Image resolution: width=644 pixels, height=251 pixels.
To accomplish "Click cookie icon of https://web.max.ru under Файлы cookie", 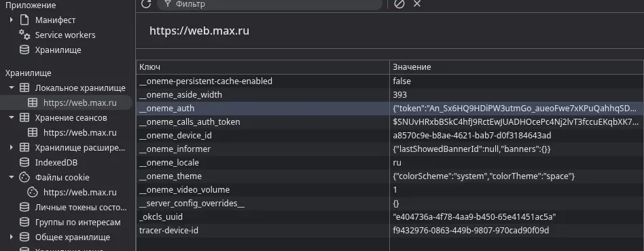I will click(33, 192).
